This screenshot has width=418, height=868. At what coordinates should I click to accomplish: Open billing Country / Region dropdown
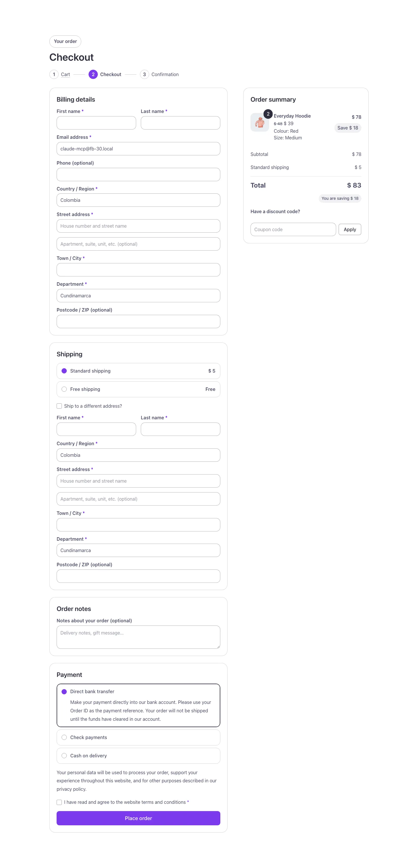click(138, 200)
